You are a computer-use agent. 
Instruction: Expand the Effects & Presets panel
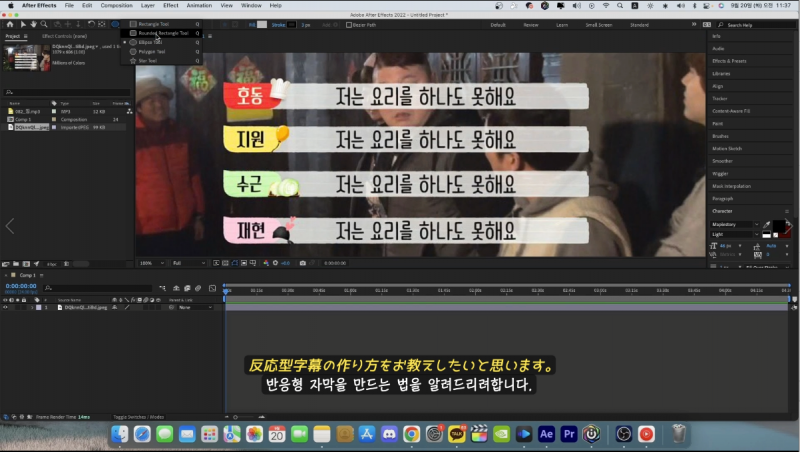pyautogui.click(x=729, y=61)
